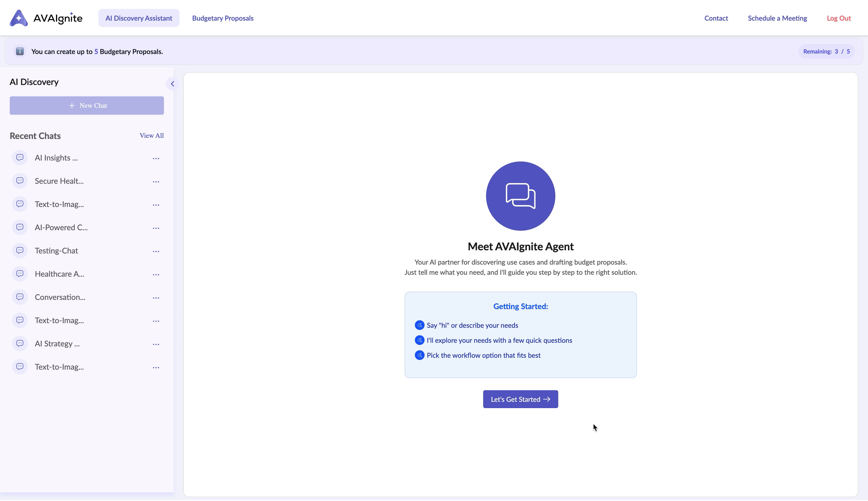Open View All recent chats
Viewport: 868px width, 501px height.
coord(152,136)
